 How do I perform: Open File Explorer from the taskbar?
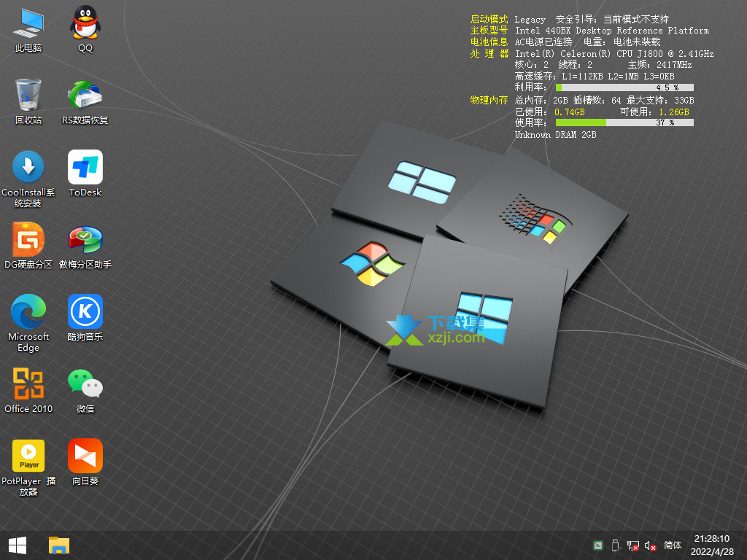click(x=59, y=545)
